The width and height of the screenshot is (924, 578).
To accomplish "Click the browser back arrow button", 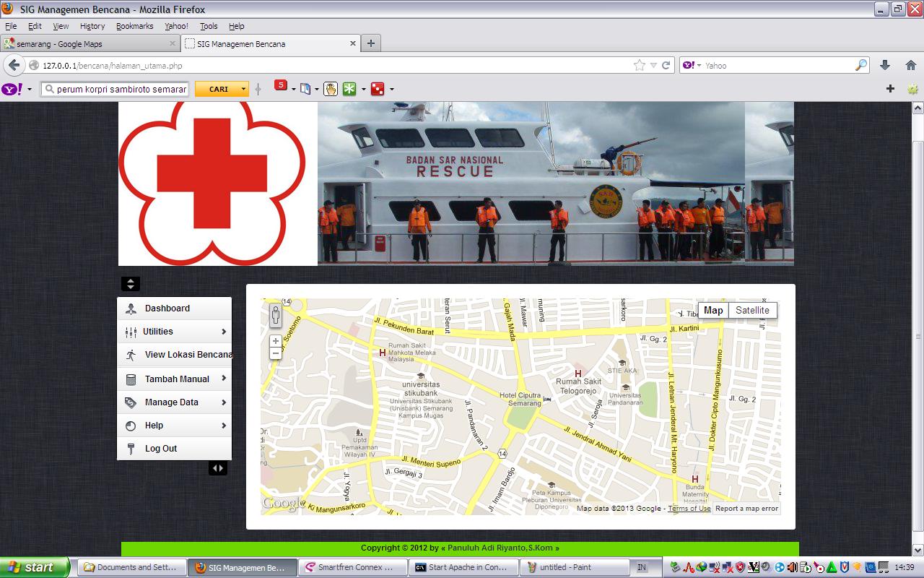I will pyautogui.click(x=14, y=65).
